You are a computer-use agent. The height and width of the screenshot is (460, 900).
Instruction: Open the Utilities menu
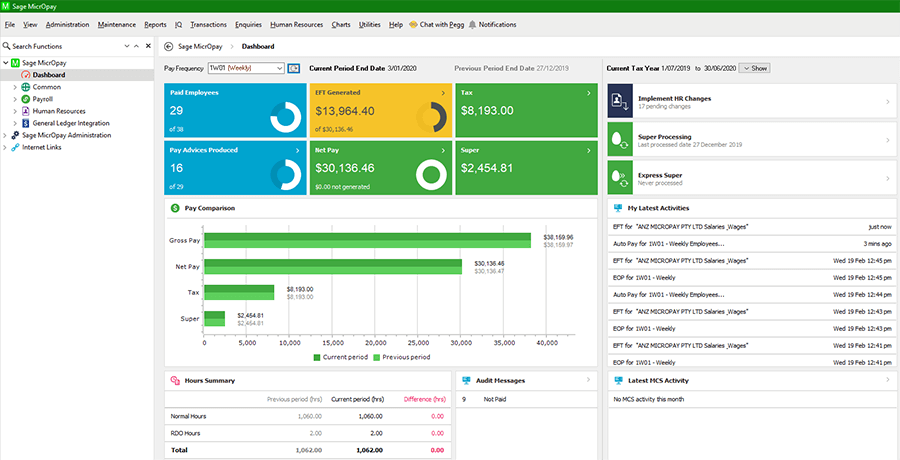[x=370, y=25]
